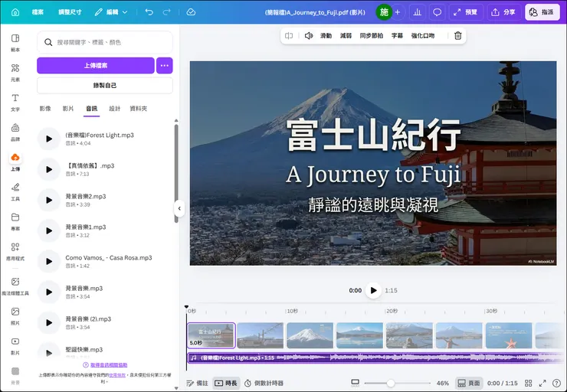The height and width of the screenshot is (392, 567).
Task: Open the 品牌 brand sidebar panel
Action: 15,132
